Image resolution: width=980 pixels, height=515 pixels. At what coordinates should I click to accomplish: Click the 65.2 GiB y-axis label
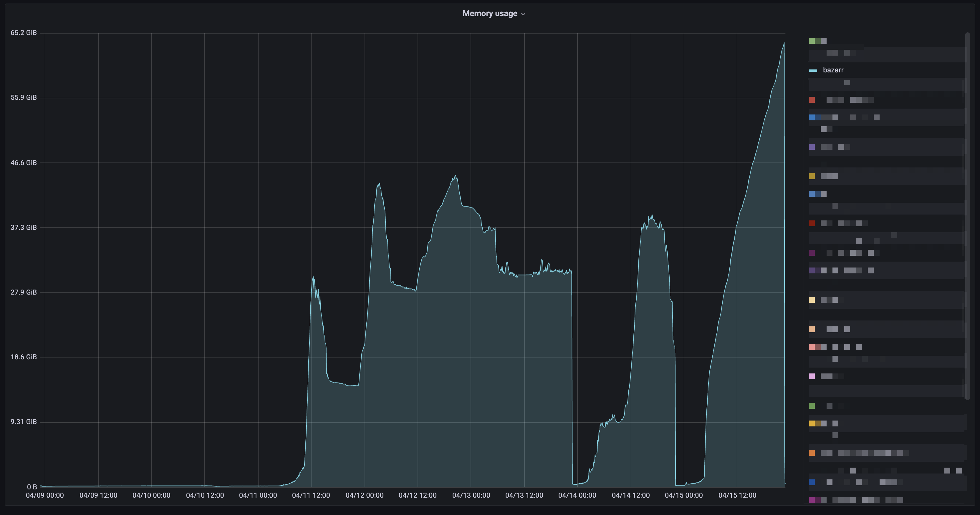(x=24, y=33)
